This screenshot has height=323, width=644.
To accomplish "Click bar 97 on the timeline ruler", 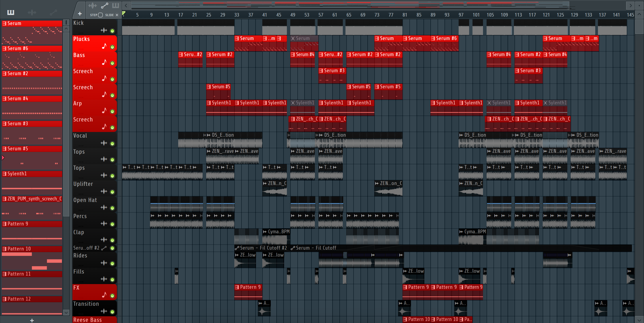I will pos(461,15).
